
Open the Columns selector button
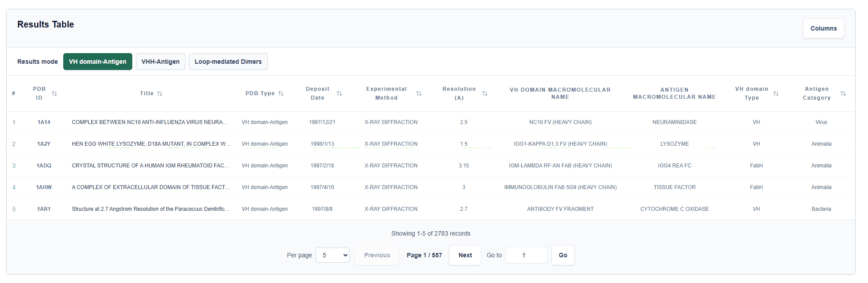(x=824, y=28)
